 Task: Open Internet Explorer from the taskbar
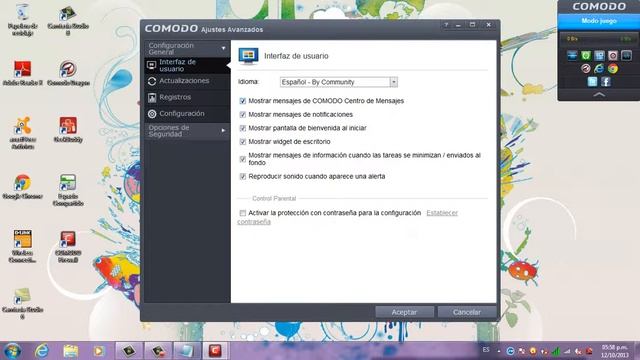[42, 351]
